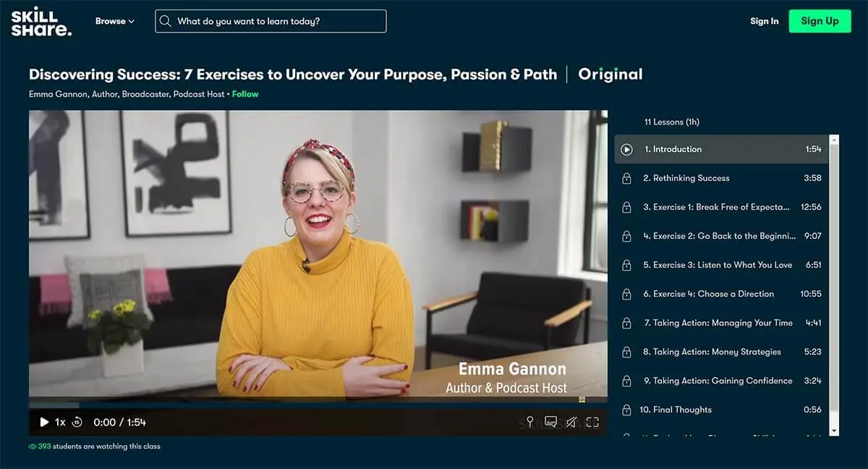Click the scrollbar up arrow in lesson list

point(834,139)
